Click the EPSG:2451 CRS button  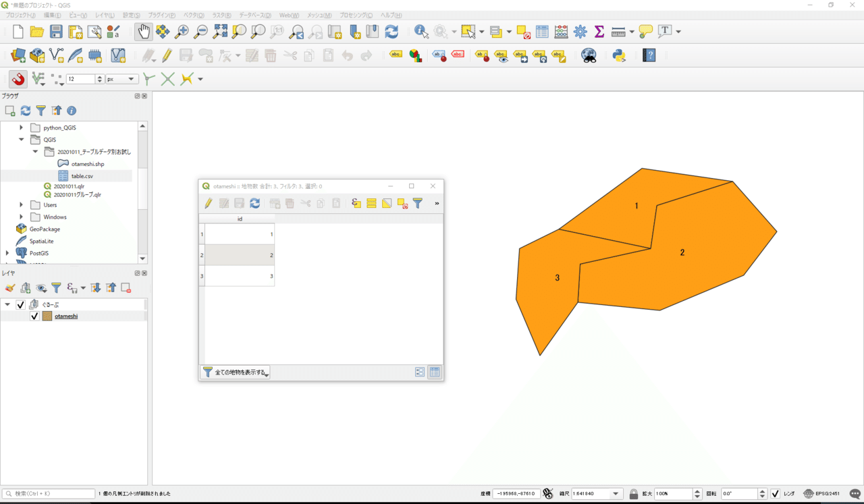click(x=821, y=494)
